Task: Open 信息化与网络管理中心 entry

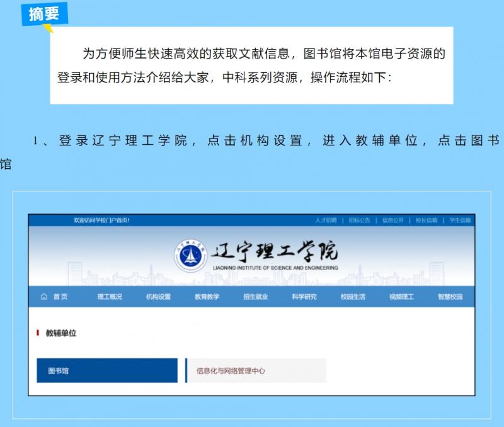Action: [256, 370]
